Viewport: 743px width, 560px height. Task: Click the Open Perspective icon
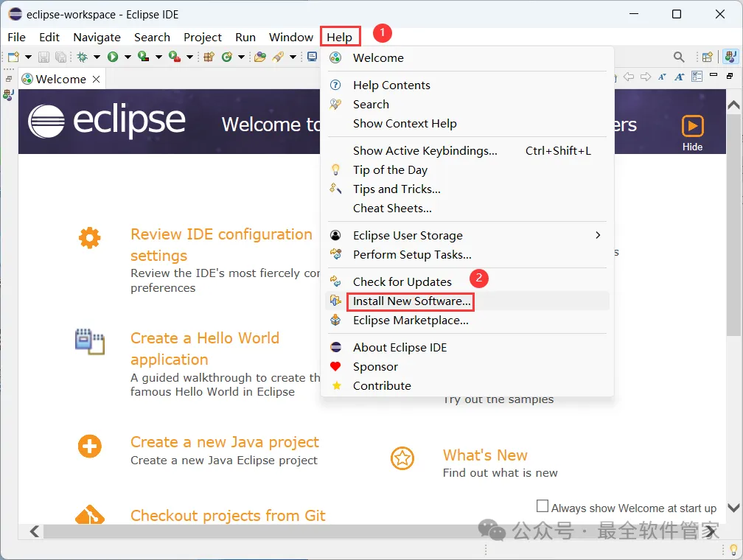[707, 57]
